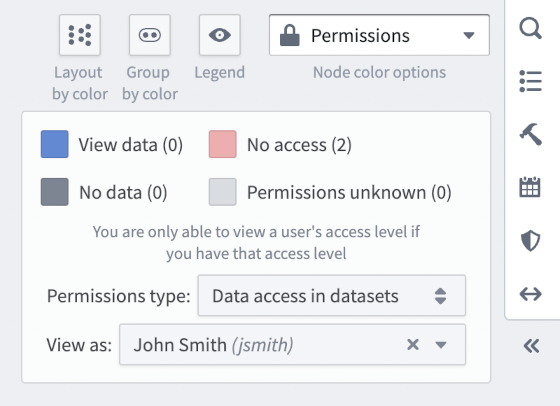Toggle Layout by color button
Viewport: 560px width, 406px height.
pos(80,35)
